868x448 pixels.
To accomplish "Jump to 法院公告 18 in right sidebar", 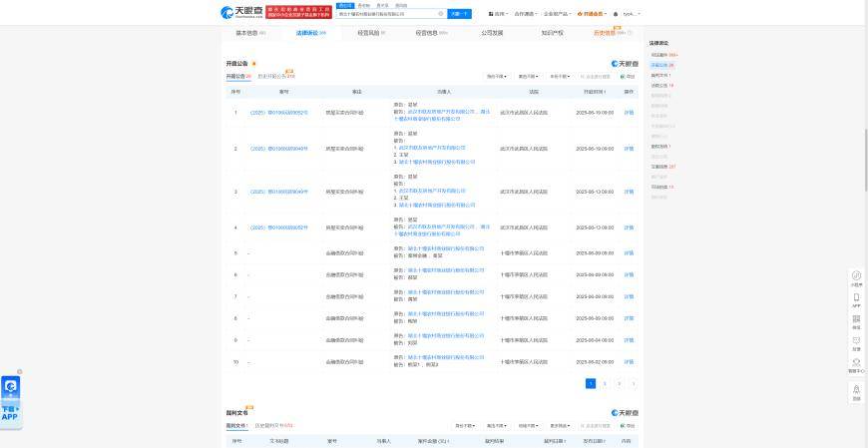I will [662, 86].
